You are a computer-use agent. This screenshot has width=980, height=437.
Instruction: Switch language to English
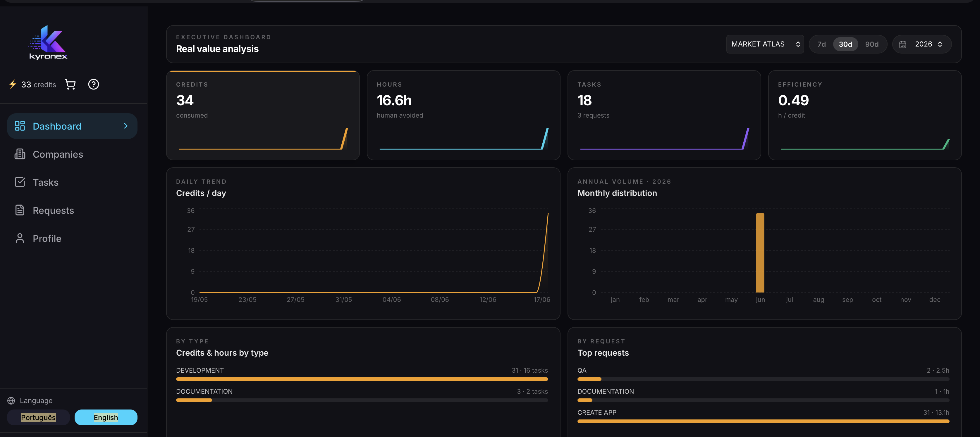click(106, 417)
